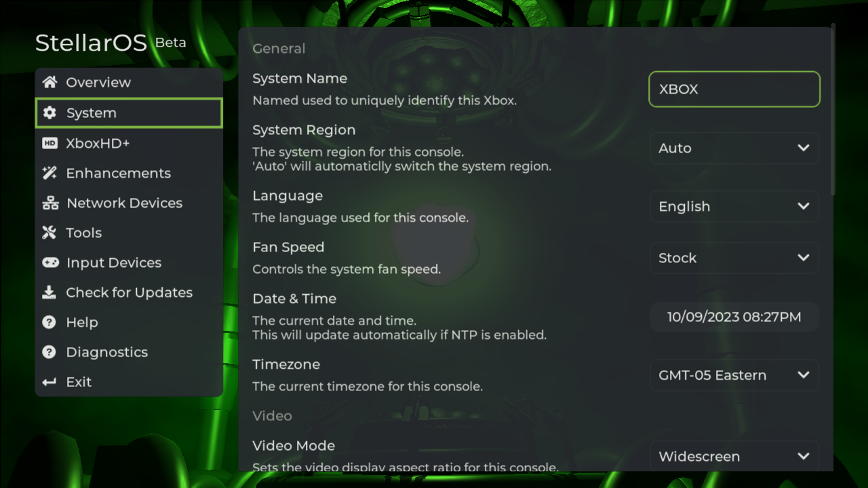Click the Date & Time setting label
868x488 pixels.
point(294,299)
